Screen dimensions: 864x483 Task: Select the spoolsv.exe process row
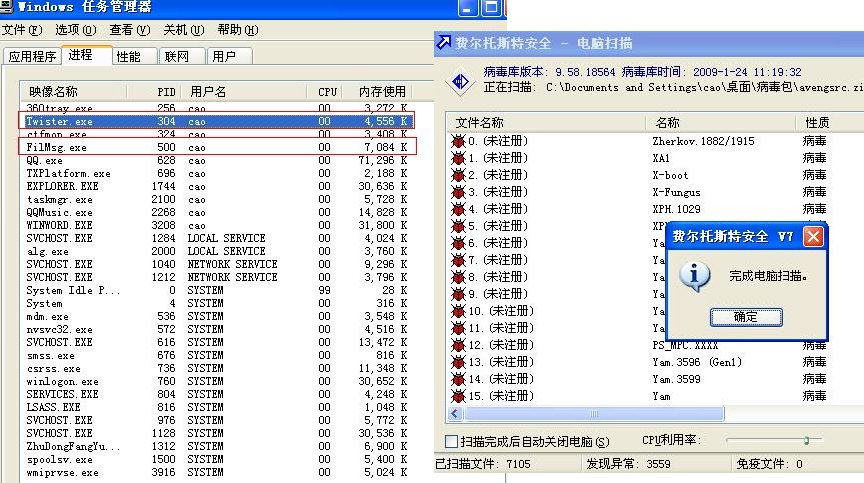coord(217,459)
